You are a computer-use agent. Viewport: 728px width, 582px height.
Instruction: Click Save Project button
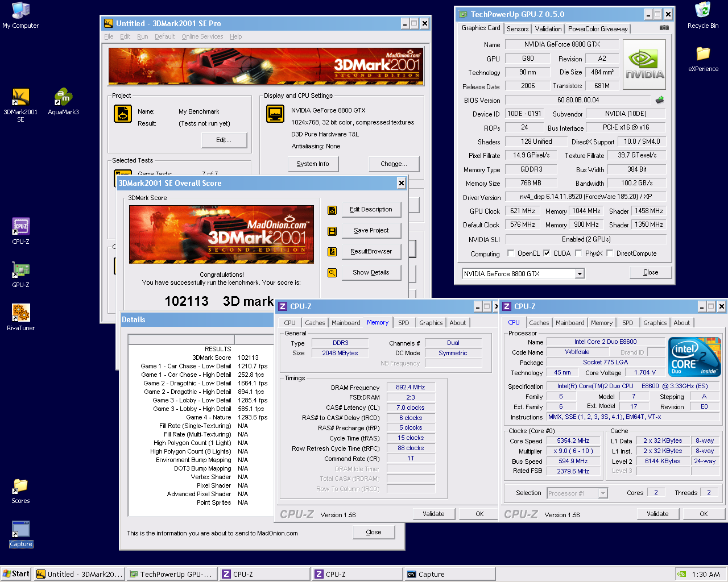click(371, 231)
